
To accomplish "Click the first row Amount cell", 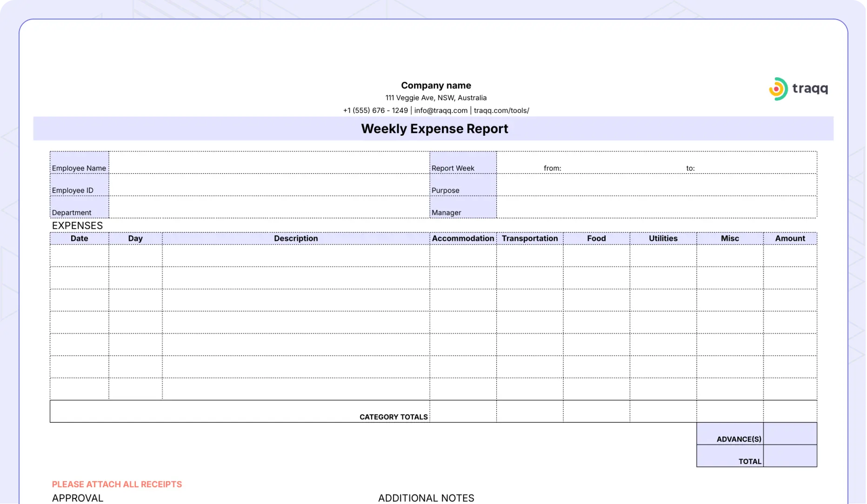I will tap(790, 256).
